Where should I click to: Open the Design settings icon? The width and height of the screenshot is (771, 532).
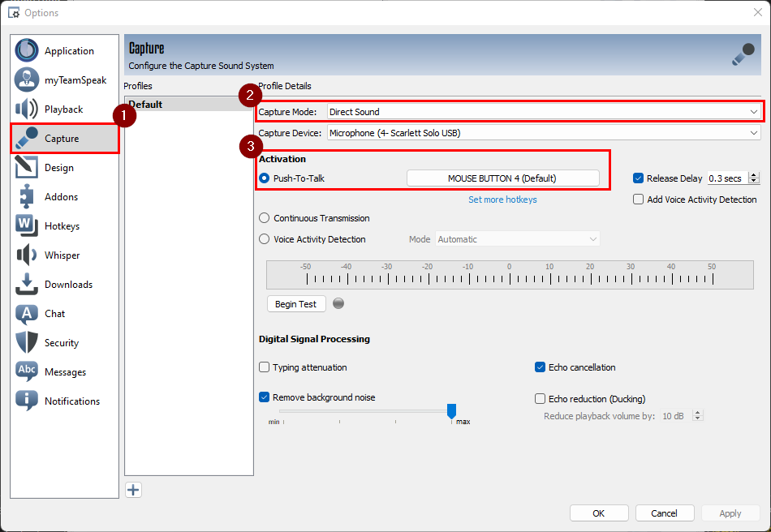(26, 167)
